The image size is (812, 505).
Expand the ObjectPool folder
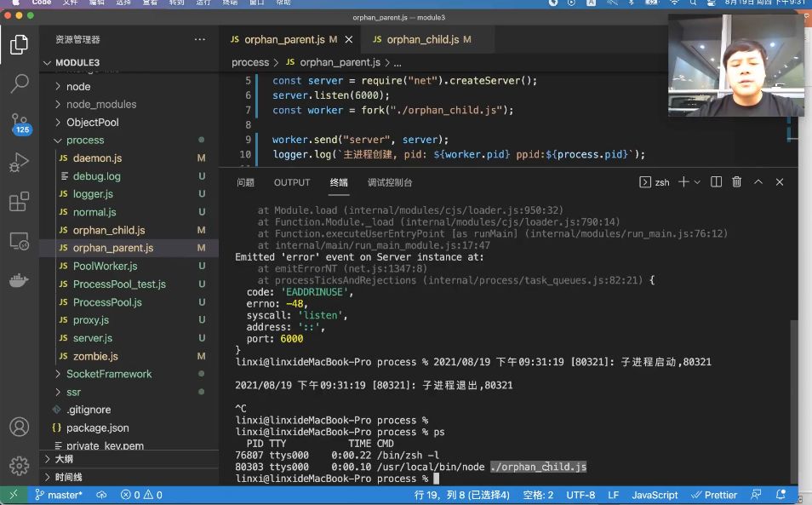92,123
